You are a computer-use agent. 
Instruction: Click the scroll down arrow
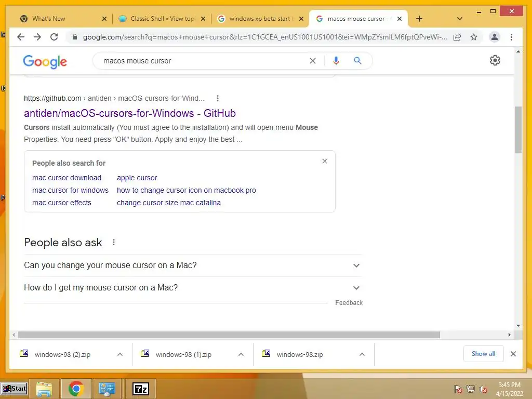(x=518, y=326)
